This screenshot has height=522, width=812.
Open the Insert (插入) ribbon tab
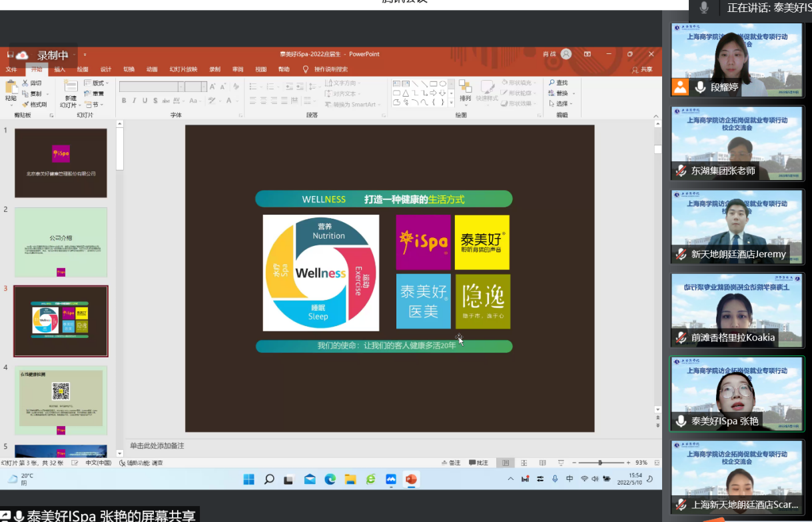pos(59,69)
